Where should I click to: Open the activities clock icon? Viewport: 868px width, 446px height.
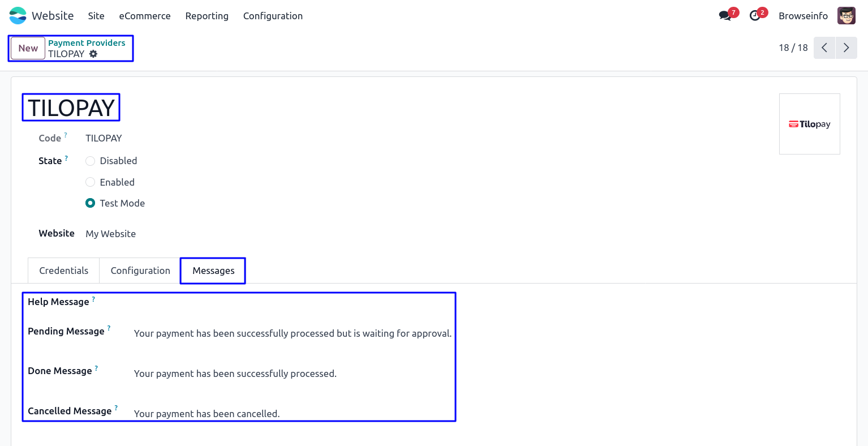755,16
